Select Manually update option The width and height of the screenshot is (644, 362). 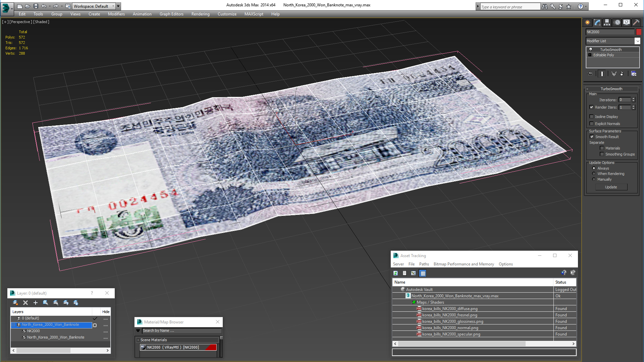[594, 179]
